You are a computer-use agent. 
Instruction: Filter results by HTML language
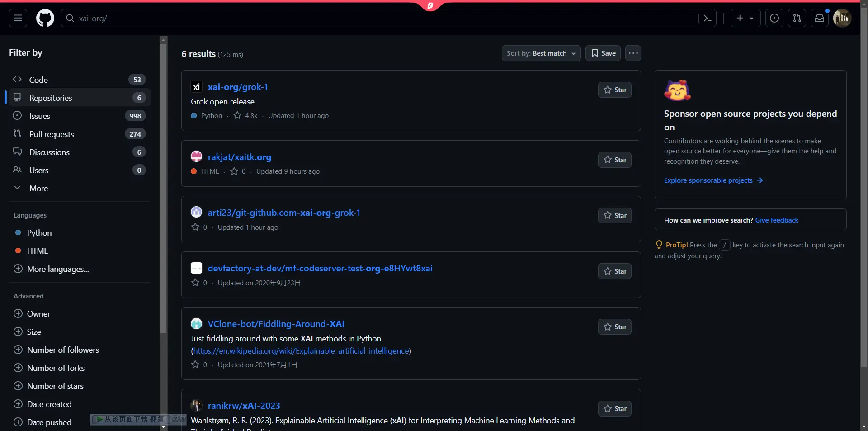coord(37,251)
